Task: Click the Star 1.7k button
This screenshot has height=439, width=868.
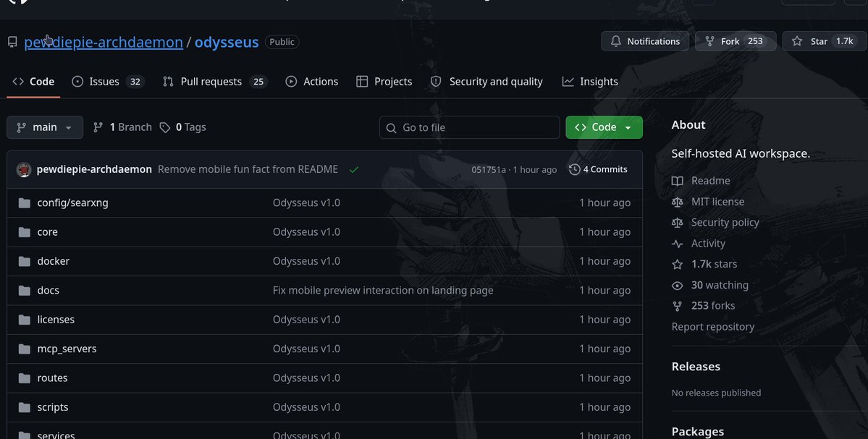Action: pos(825,41)
